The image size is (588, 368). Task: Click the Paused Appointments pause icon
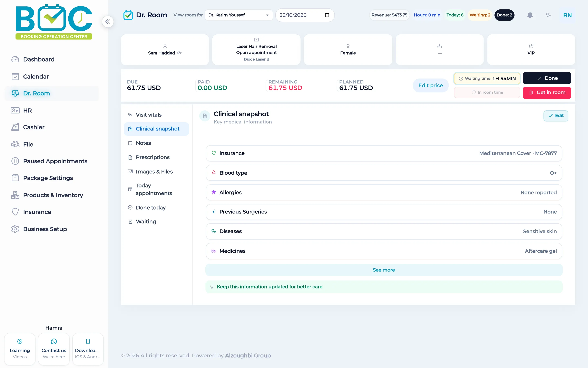click(x=15, y=161)
